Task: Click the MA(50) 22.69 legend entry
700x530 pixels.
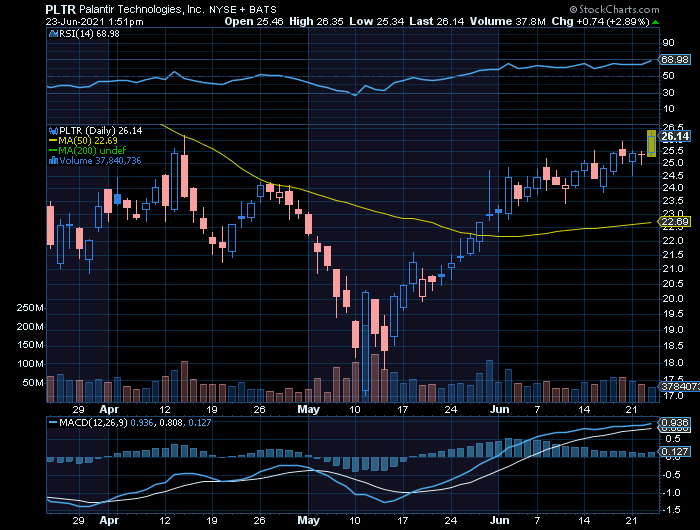Action: 83,141
